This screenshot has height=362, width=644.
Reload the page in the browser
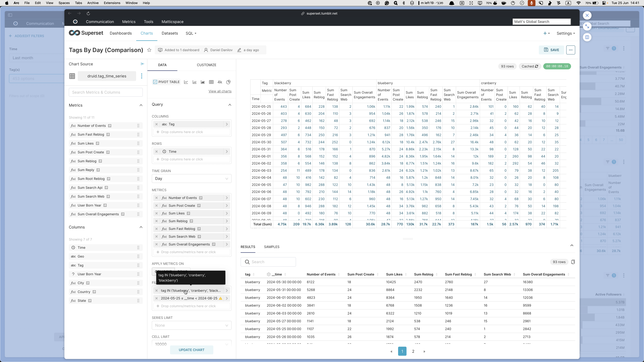click(88, 13)
